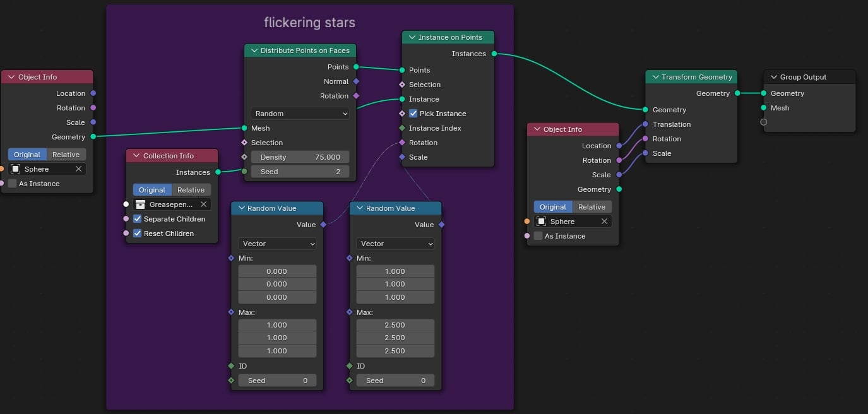
Task: Remove the Greasepen collection with its X icon
Action: point(203,204)
